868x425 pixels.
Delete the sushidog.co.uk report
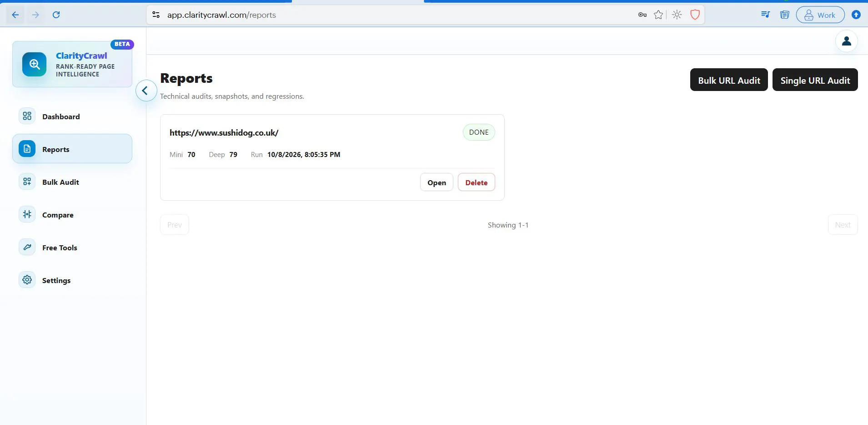pyautogui.click(x=476, y=182)
